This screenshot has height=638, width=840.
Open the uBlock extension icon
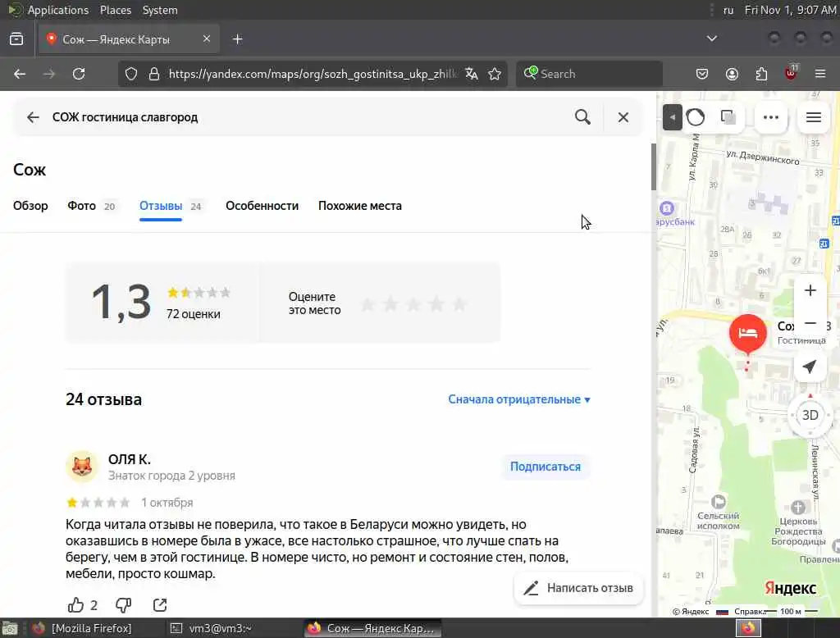[x=791, y=73]
